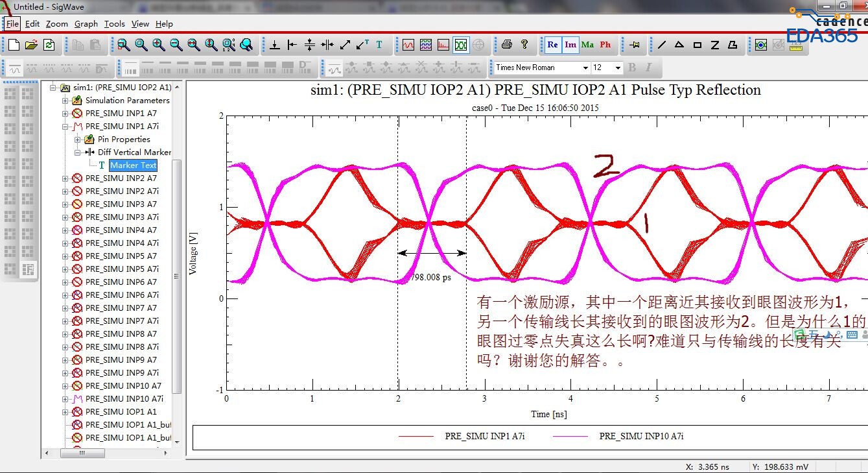
Task: Click the graph title text
Action: pyautogui.click(x=535, y=90)
